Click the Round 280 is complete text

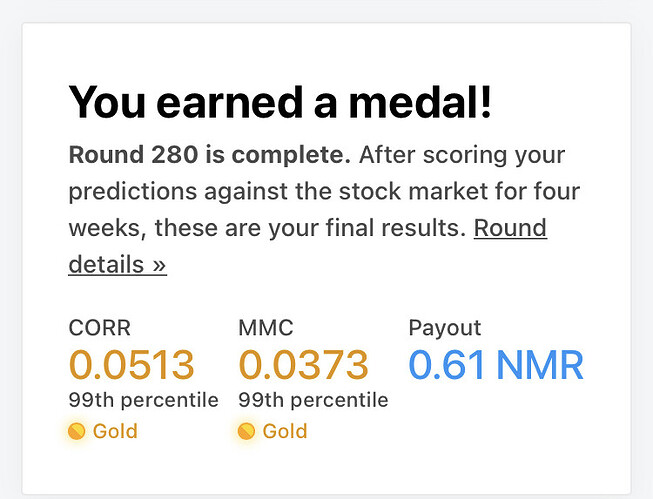(x=209, y=155)
